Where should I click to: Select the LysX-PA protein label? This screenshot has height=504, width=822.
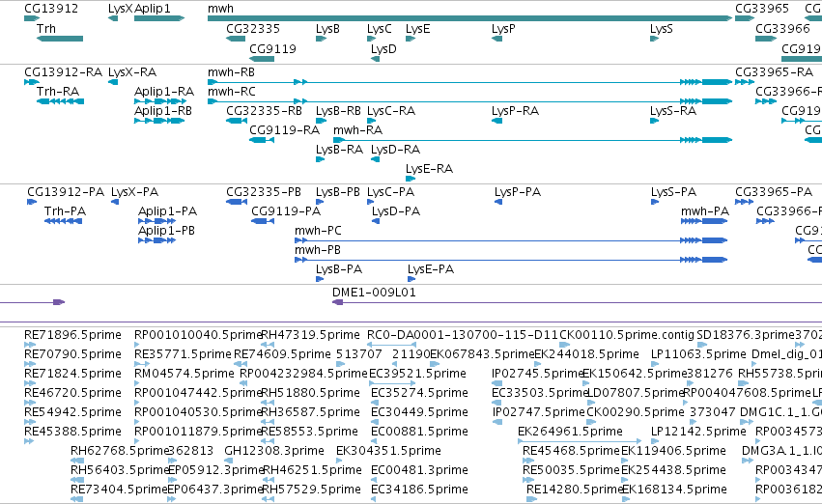click(x=134, y=192)
